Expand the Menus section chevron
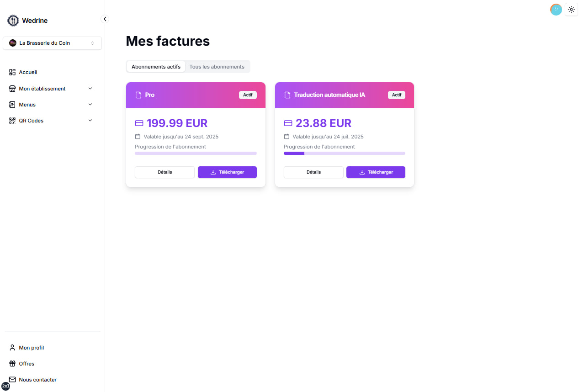This screenshot has height=392, width=584. (90, 105)
